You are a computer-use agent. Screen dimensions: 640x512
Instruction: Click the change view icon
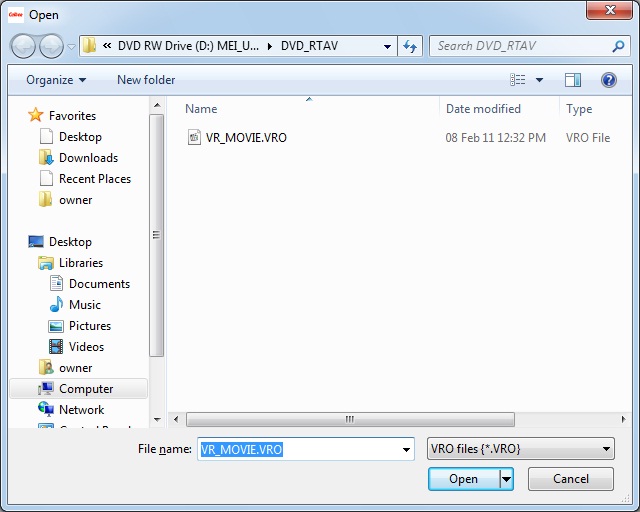518,80
